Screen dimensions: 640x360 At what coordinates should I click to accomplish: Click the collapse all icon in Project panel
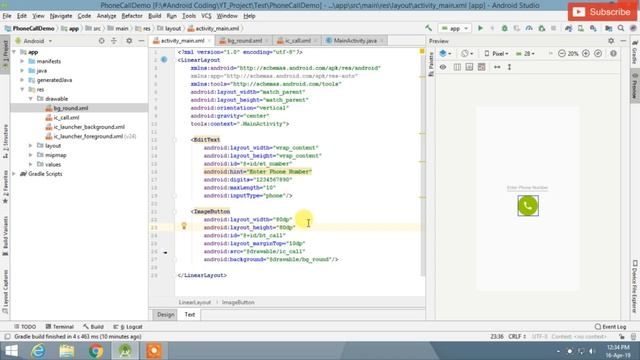114,41
